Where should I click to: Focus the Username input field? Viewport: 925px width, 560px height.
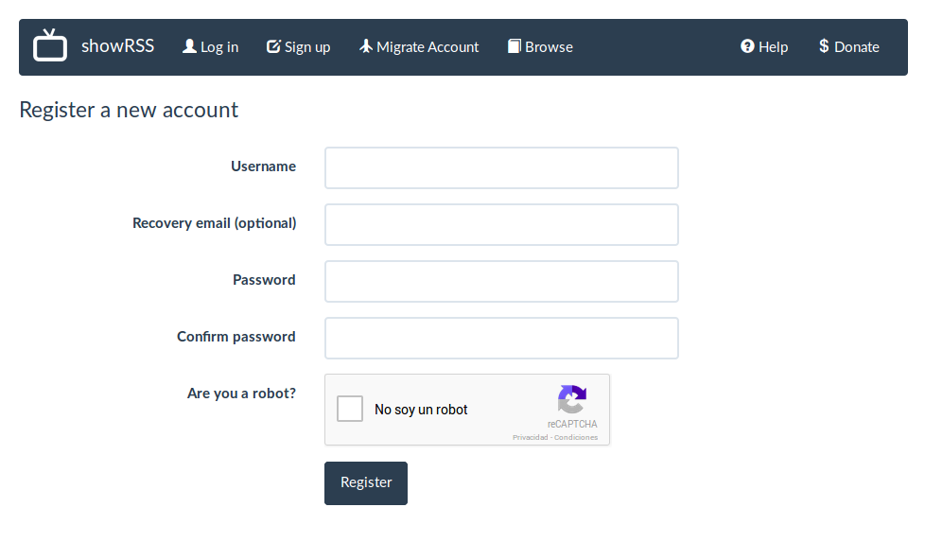pyautogui.click(x=501, y=168)
